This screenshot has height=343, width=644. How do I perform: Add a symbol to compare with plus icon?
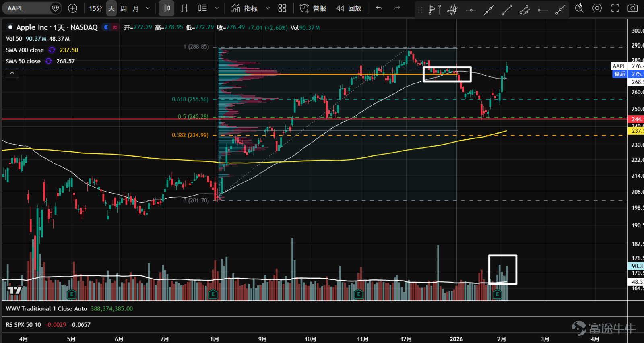pos(72,8)
